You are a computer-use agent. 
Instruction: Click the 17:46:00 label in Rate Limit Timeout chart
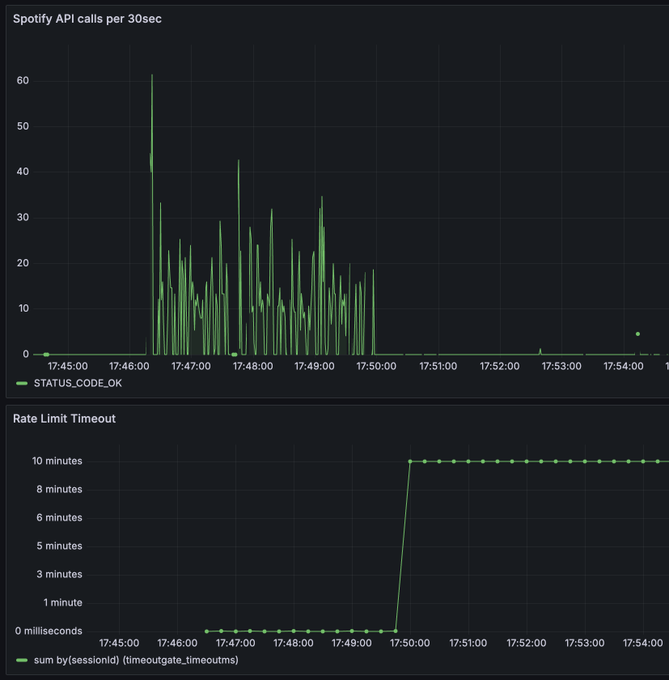tap(177, 643)
